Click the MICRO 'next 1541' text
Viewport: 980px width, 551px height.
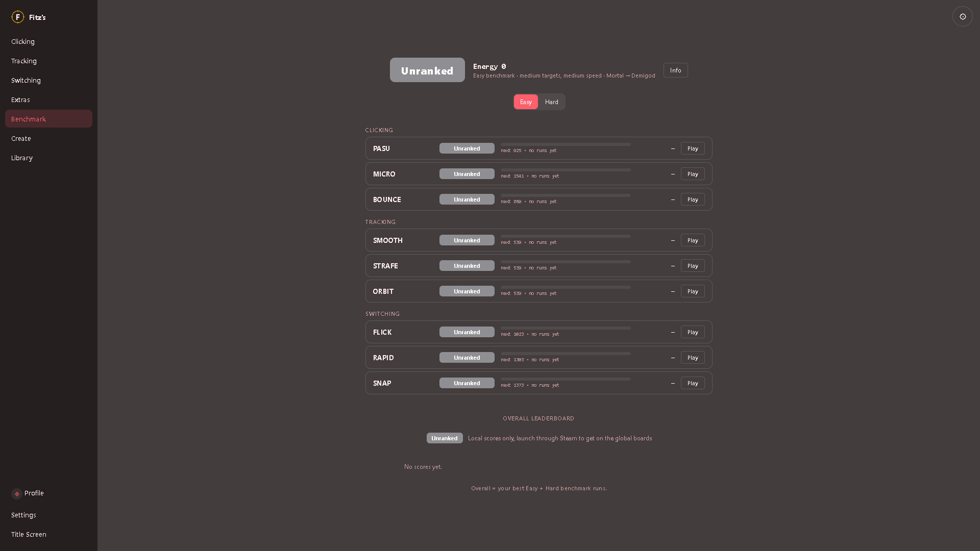[x=512, y=176]
